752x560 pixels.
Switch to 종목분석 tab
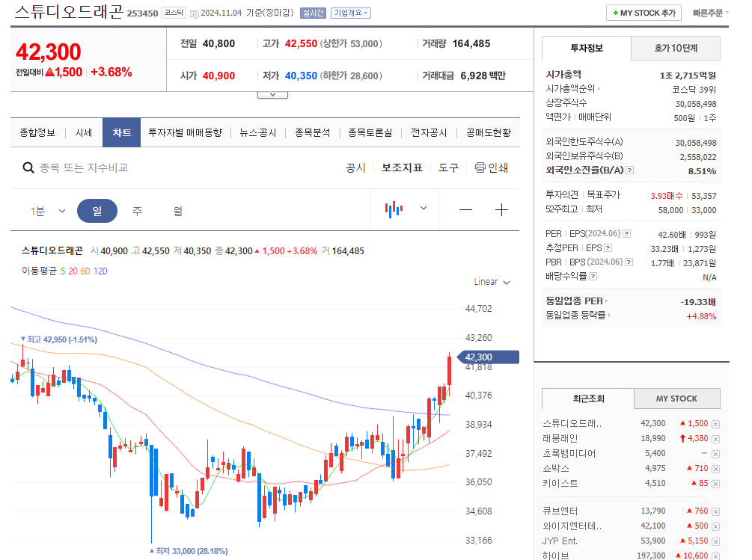(x=312, y=132)
